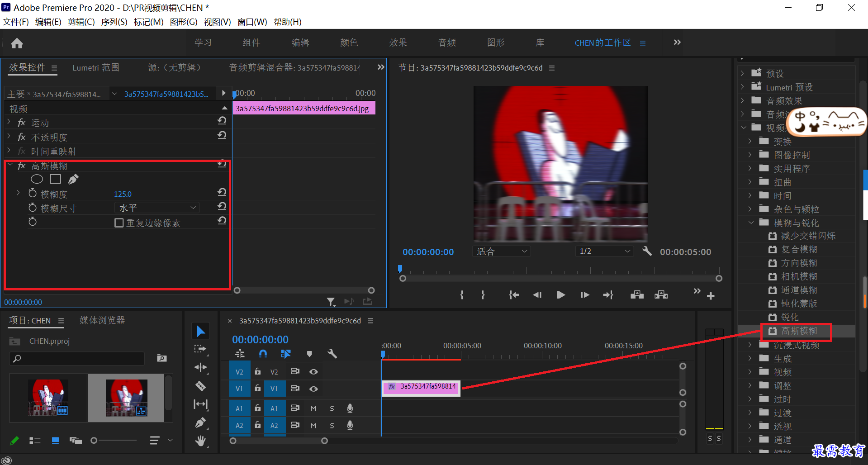
Task: Click the Mark Out button
Action: tap(483, 295)
